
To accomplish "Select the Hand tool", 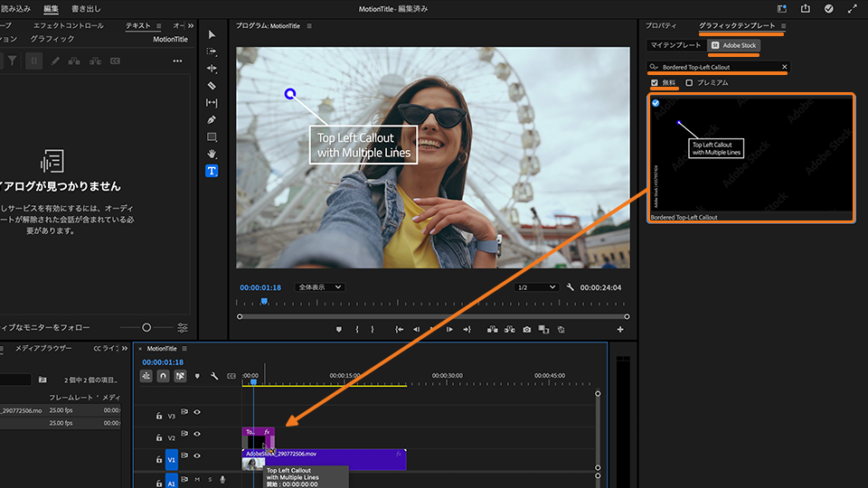I will coord(212,154).
